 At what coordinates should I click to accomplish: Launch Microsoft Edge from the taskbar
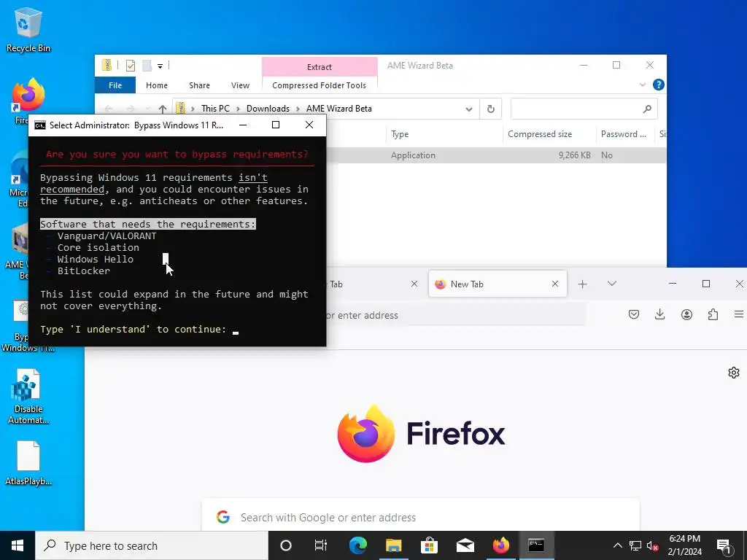pyautogui.click(x=357, y=545)
